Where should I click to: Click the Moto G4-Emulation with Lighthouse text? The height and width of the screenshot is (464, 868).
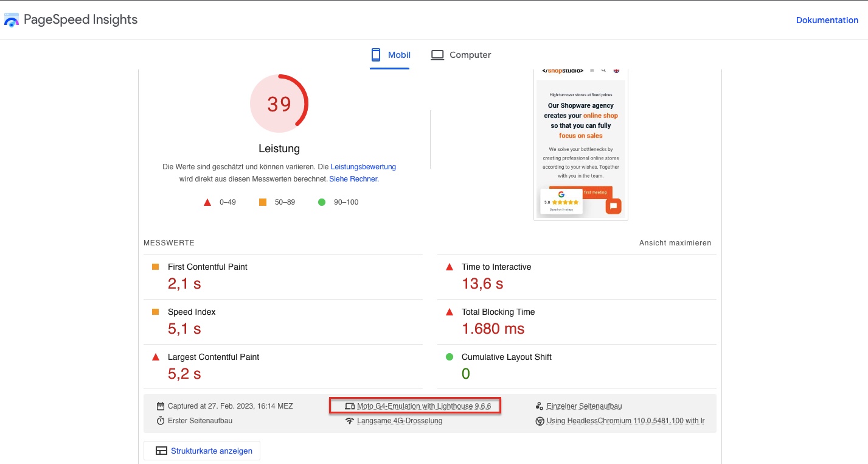click(x=423, y=406)
